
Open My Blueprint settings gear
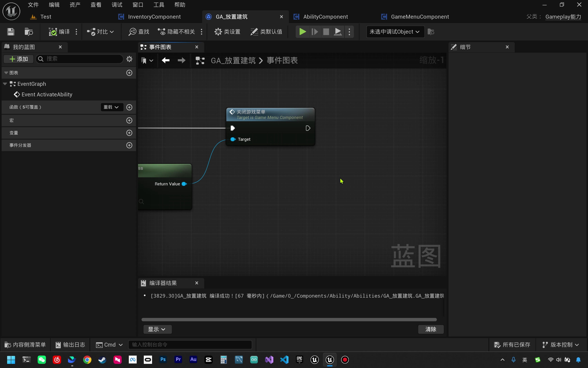click(129, 59)
